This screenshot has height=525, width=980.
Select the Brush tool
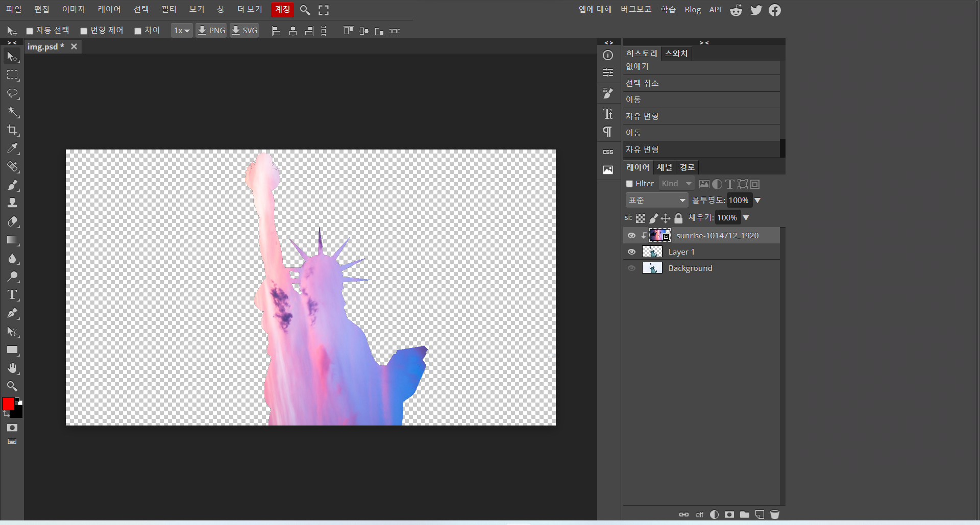pos(13,185)
